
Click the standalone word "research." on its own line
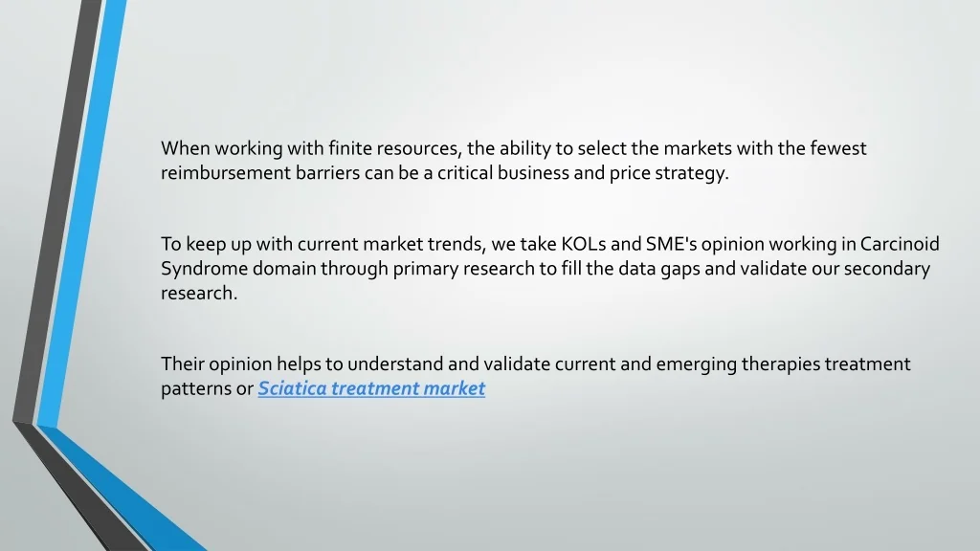pyautogui.click(x=199, y=293)
